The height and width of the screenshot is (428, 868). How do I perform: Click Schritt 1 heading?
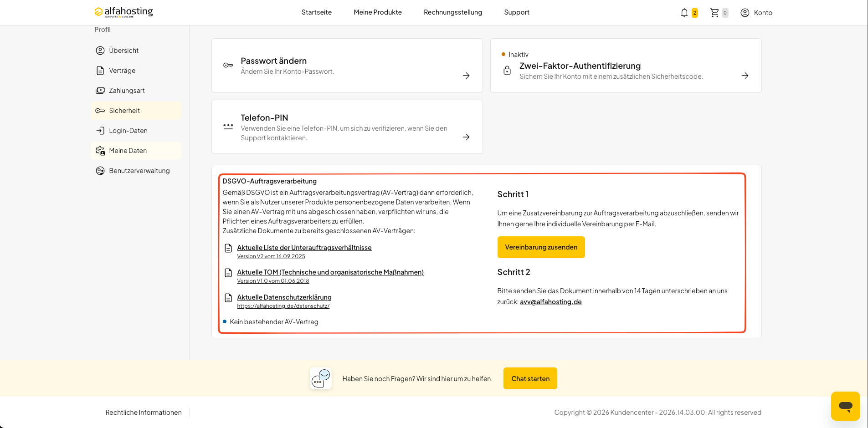coord(513,194)
